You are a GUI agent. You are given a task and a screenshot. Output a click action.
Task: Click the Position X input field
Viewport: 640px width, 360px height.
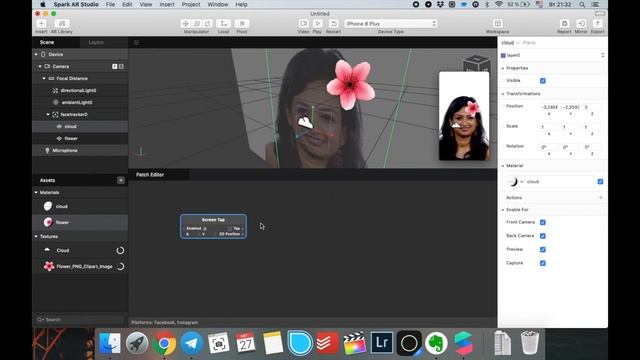point(549,107)
